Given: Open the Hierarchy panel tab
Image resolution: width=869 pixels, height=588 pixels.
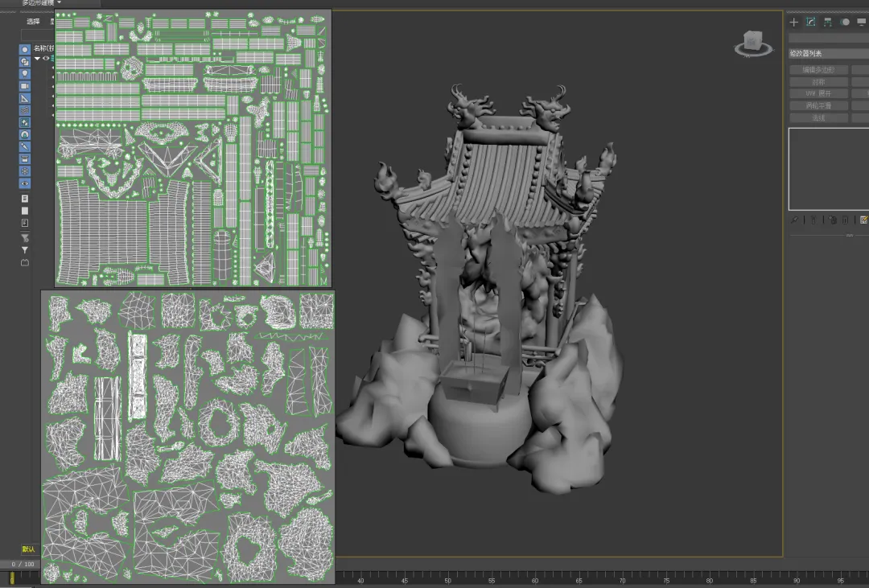Looking at the screenshot, I should click(x=828, y=22).
